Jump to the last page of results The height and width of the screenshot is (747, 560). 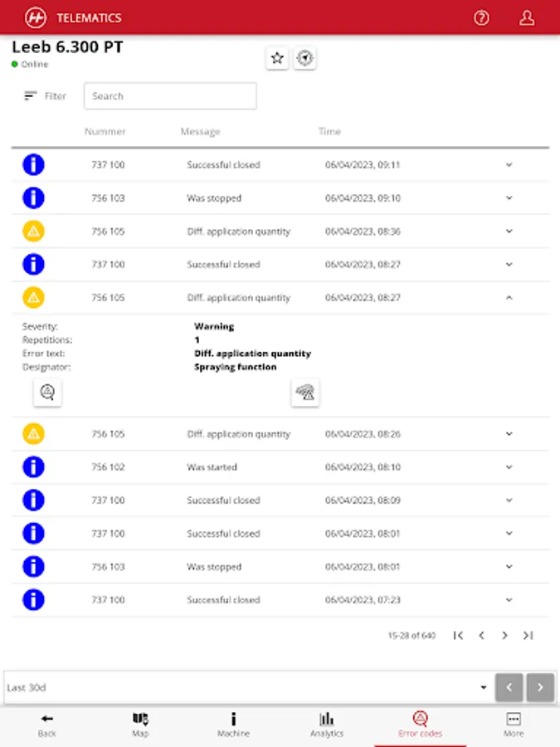(528, 636)
